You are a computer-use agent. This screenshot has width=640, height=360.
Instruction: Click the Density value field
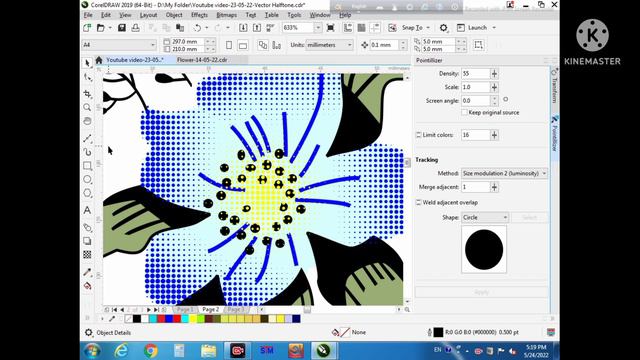(x=476, y=73)
